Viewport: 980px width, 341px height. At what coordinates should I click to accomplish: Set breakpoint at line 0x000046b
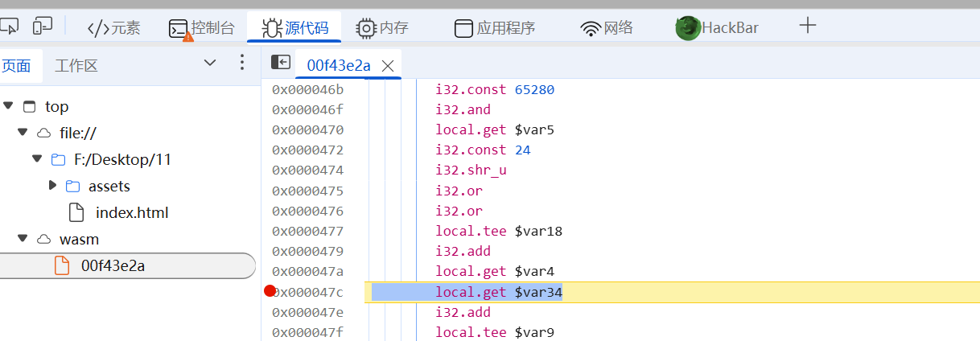click(x=307, y=89)
